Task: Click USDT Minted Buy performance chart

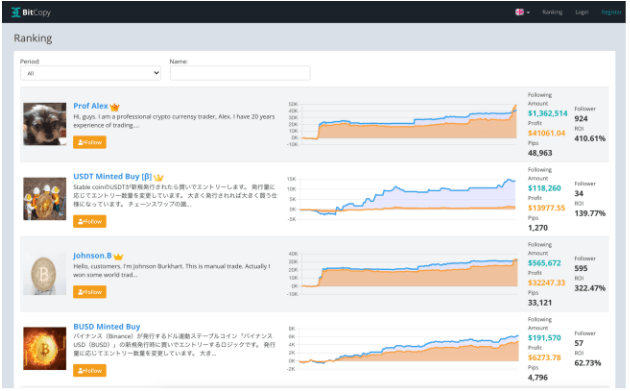Action: point(402,199)
